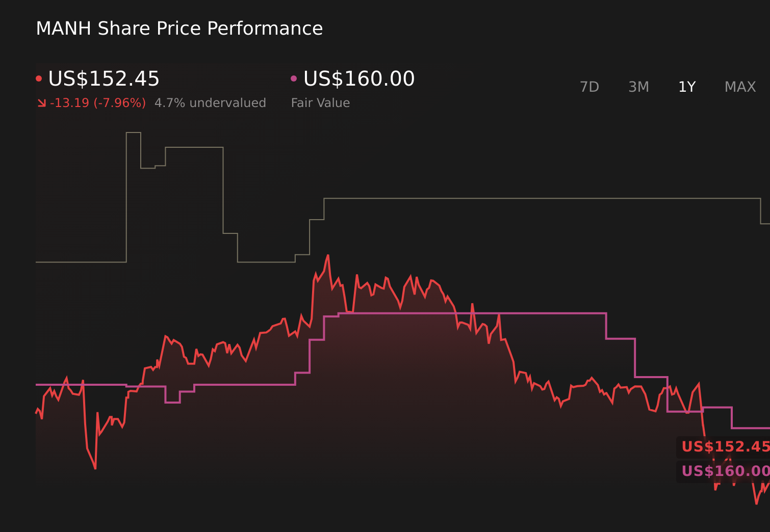Select the 7D time range
This screenshot has height=532, width=770.
click(x=589, y=87)
